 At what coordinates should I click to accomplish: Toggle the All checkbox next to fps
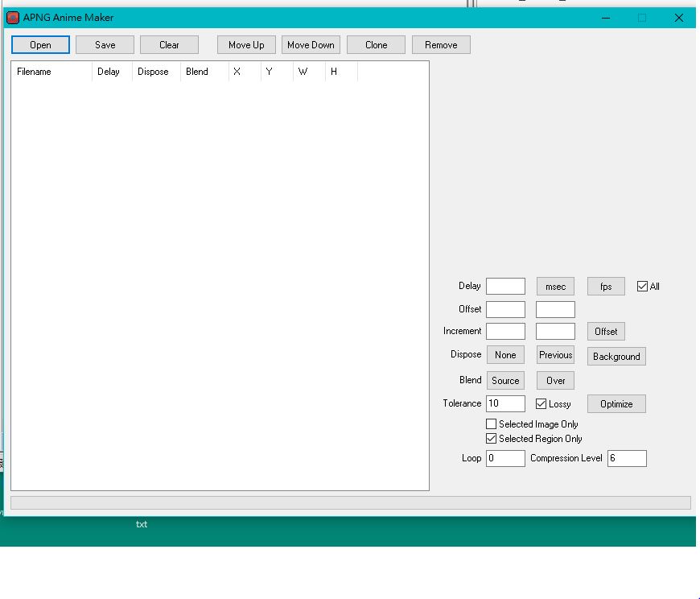(x=642, y=287)
